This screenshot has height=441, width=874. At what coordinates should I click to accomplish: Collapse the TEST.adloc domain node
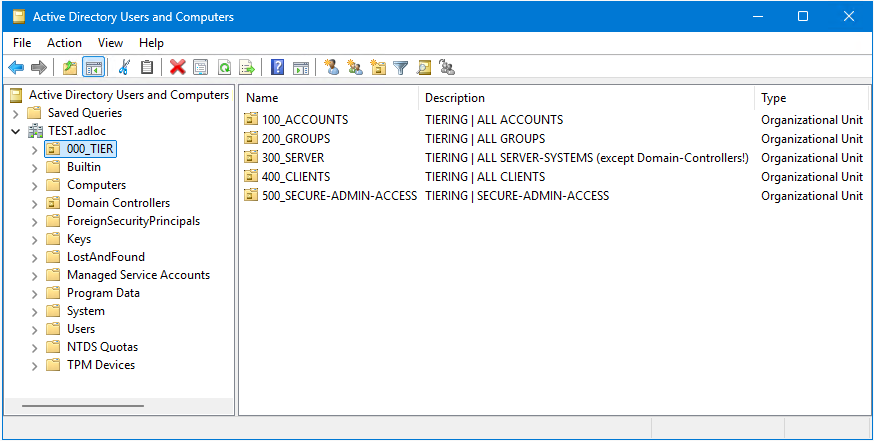[16, 131]
